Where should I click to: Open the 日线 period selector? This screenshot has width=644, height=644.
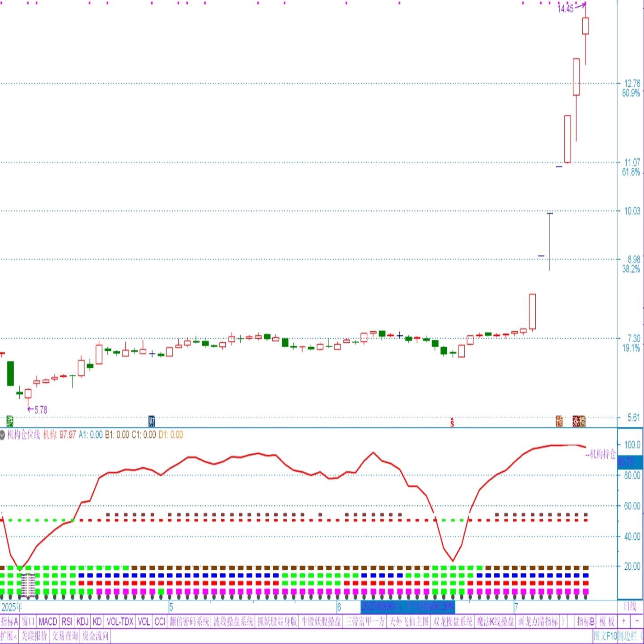tap(630, 606)
